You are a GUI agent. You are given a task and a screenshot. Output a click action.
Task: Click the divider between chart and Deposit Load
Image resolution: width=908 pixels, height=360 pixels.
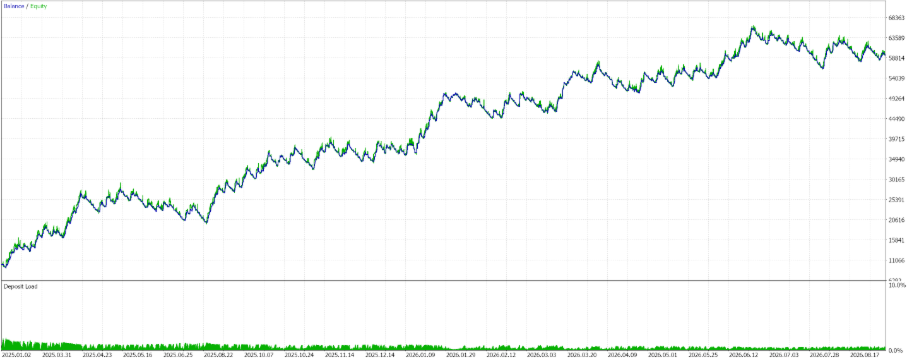click(x=443, y=281)
